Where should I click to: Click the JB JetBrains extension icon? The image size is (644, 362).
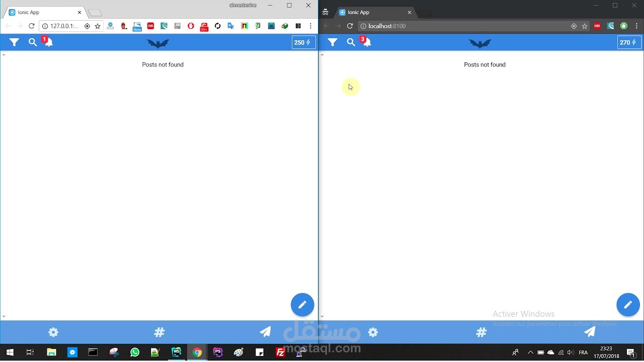(177, 26)
